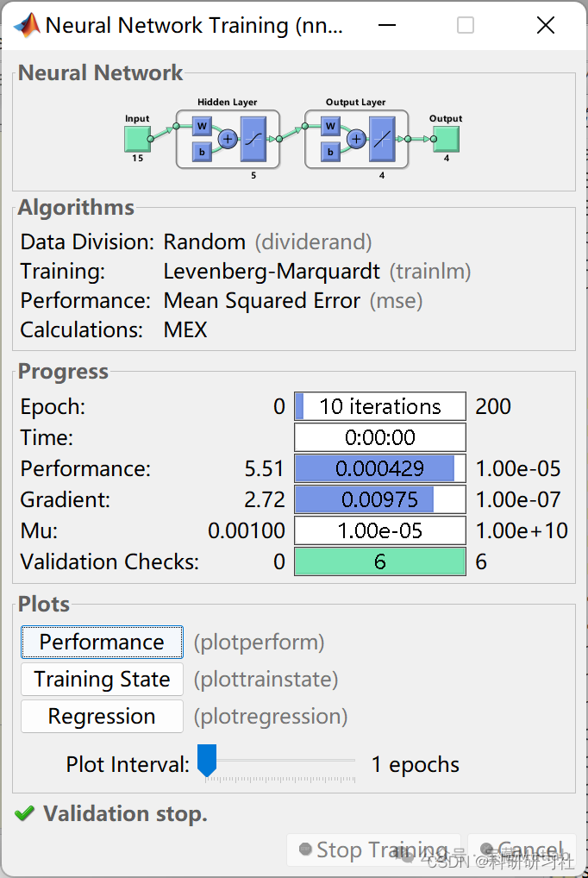
Task: Open the Training State plot
Action: pyautogui.click(x=102, y=680)
